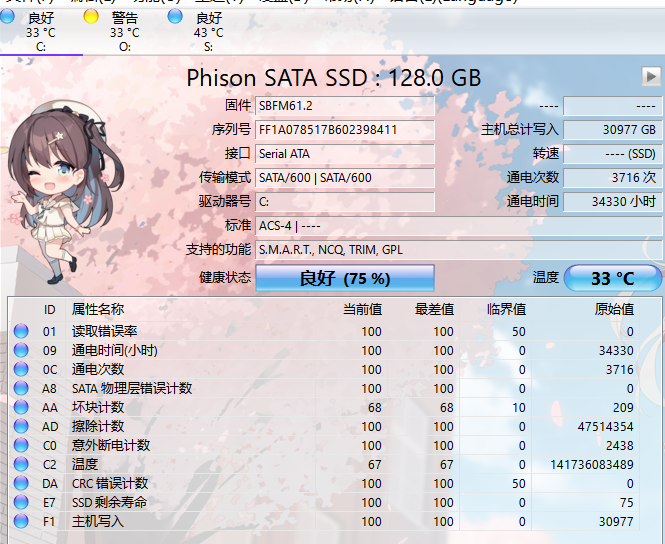Click the 临界值 column header

coord(506,310)
